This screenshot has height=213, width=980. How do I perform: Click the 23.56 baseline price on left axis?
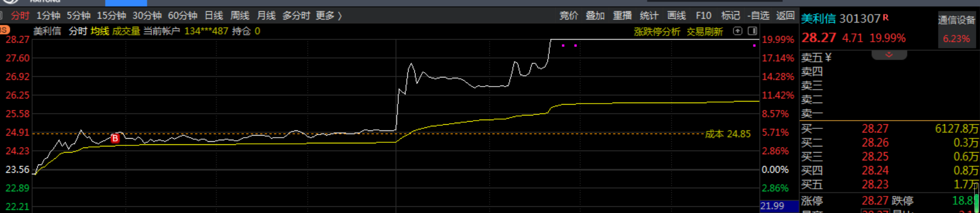[18, 170]
